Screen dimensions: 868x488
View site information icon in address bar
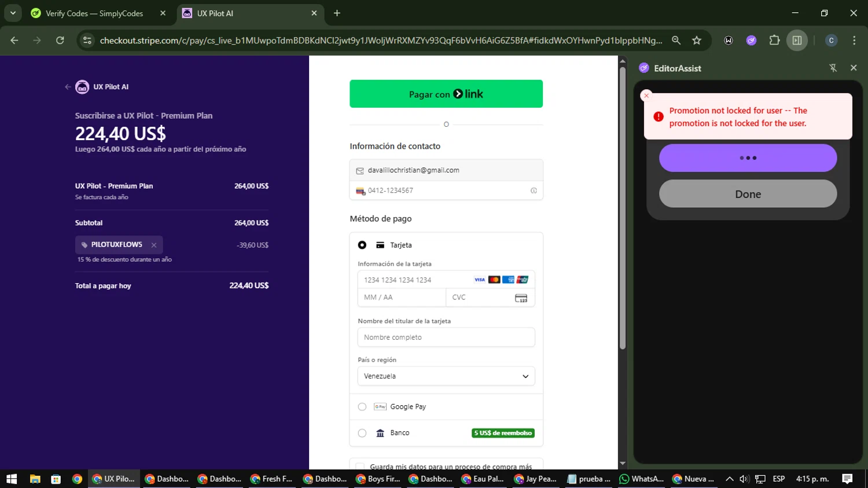pyautogui.click(x=87, y=41)
